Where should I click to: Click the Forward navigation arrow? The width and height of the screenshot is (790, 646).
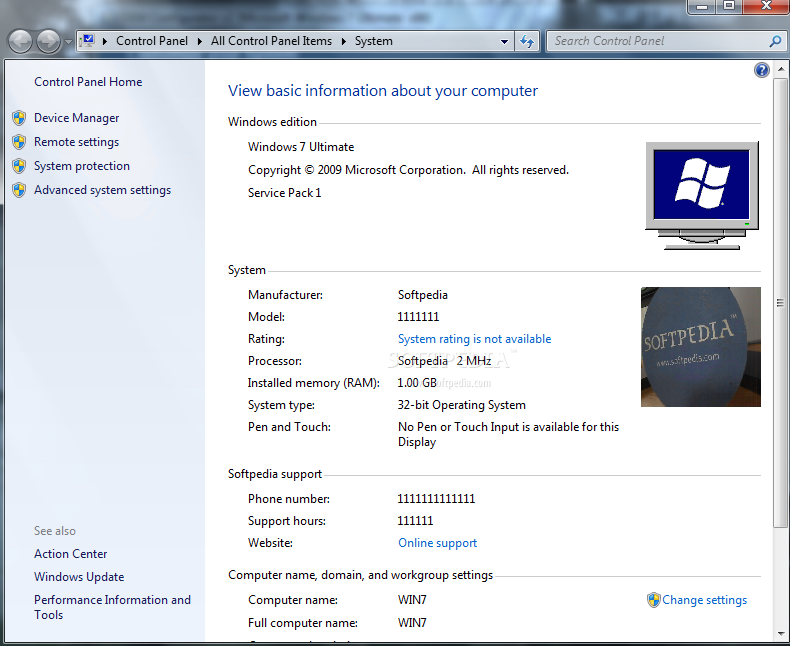tap(48, 41)
